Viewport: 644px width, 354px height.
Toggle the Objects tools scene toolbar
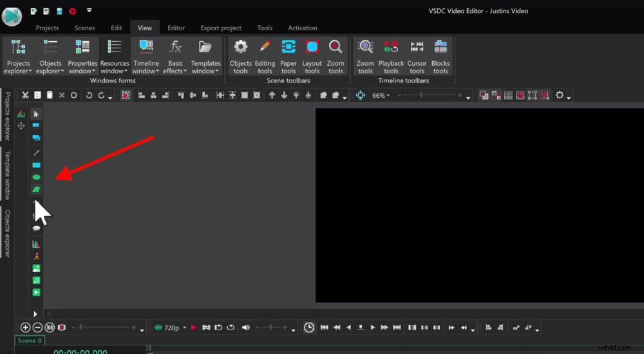click(241, 56)
